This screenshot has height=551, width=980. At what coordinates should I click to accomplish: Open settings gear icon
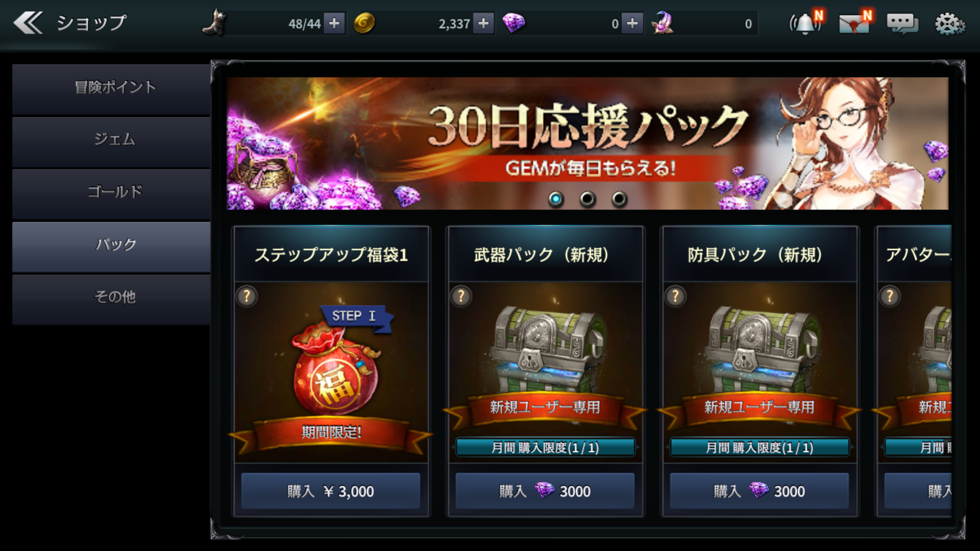(x=949, y=23)
